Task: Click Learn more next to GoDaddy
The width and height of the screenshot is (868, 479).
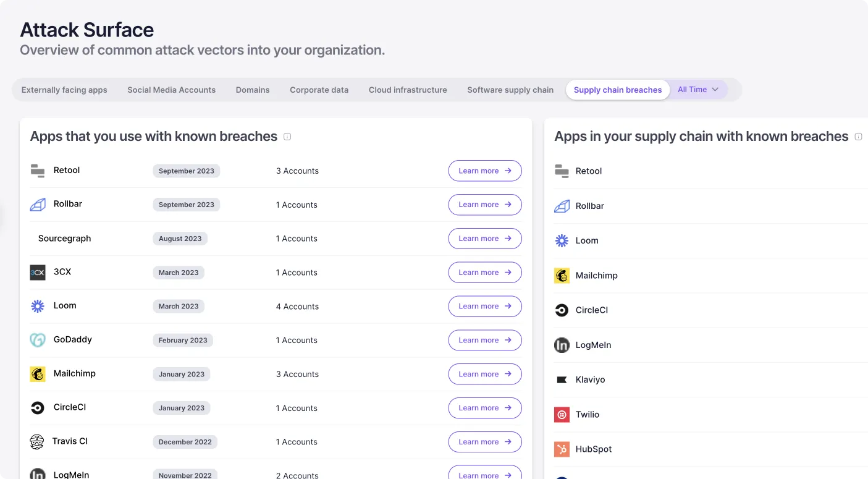Action: pyautogui.click(x=484, y=340)
